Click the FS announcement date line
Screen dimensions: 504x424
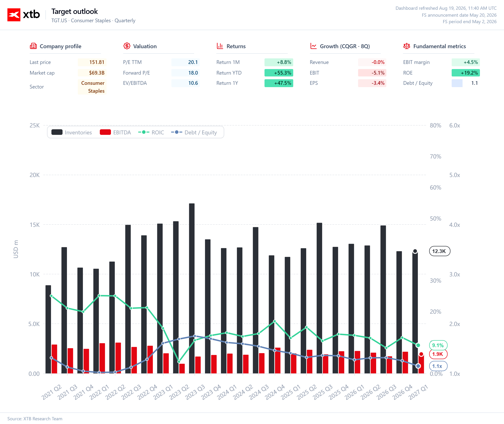coord(459,15)
